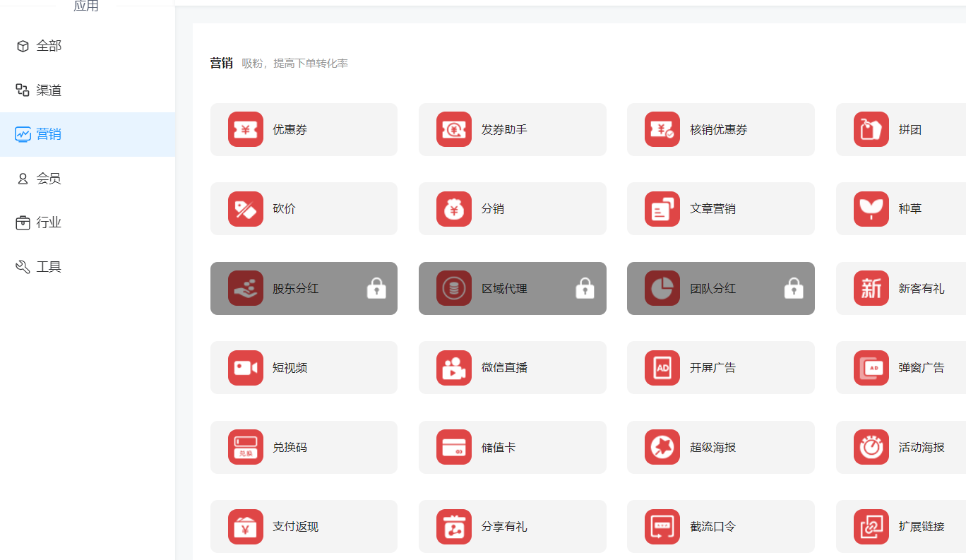
Task: Click the lock on 股东分红
Action: click(376, 288)
